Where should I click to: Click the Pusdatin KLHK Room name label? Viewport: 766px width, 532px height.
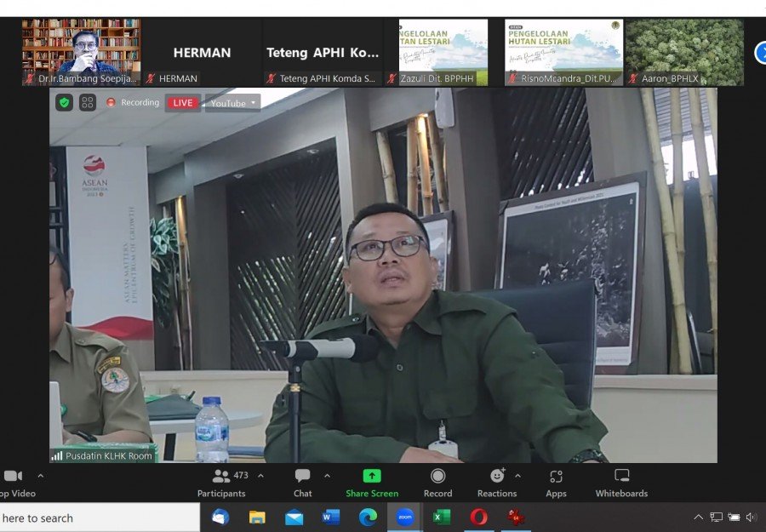point(109,456)
